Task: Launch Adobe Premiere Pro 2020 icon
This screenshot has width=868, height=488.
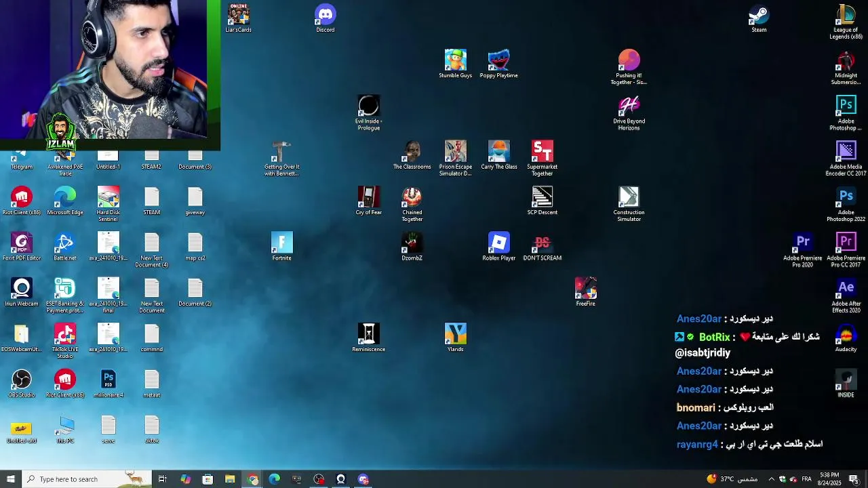Action: 802,249
